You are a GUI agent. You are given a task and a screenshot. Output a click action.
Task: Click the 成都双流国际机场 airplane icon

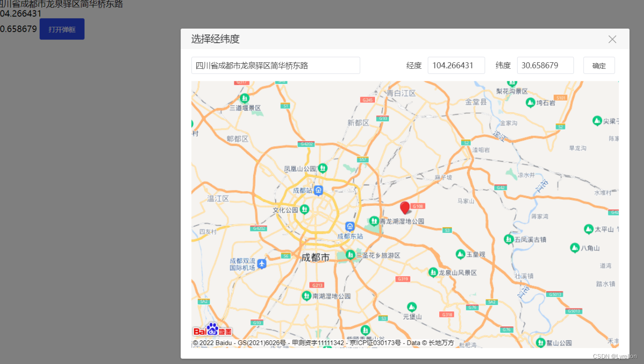262,264
